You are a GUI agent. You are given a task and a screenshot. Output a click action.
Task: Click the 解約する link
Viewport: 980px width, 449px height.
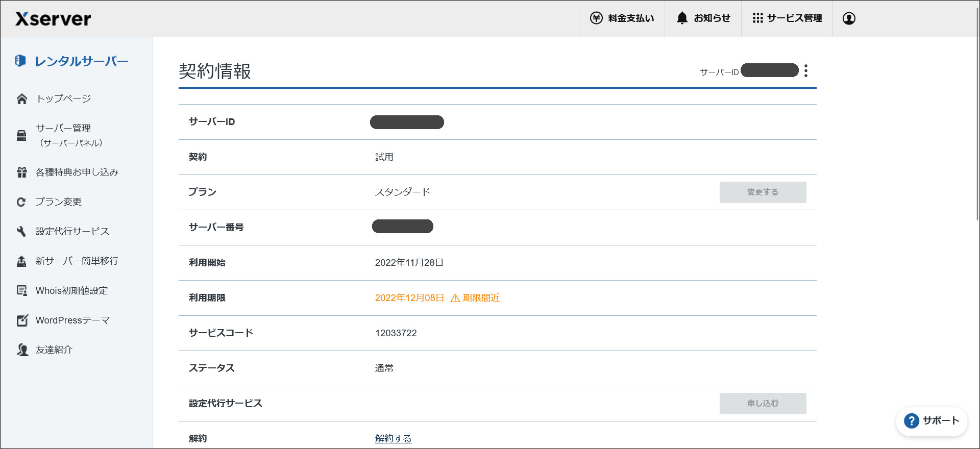click(x=393, y=438)
